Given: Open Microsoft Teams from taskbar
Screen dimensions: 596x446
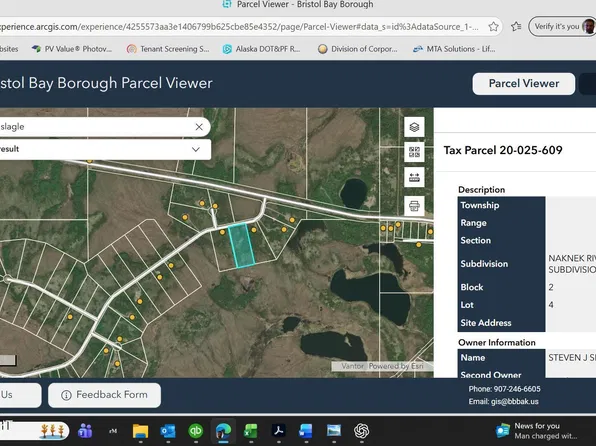Looking at the screenshot, I should [x=85, y=431].
